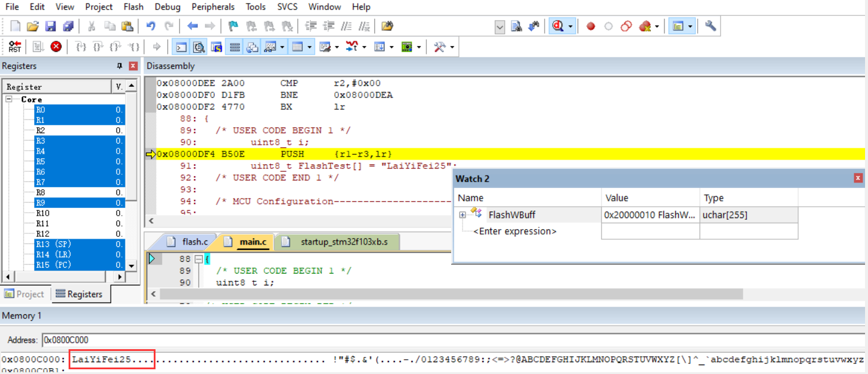The image size is (868, 374).
Task: Expand the FlashWBuff watch entry
Action: (x=462, y=215)
